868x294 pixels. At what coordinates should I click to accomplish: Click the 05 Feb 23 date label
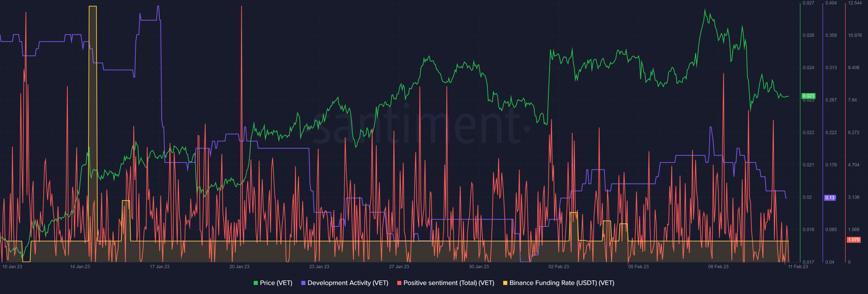(x=638, y=267)
